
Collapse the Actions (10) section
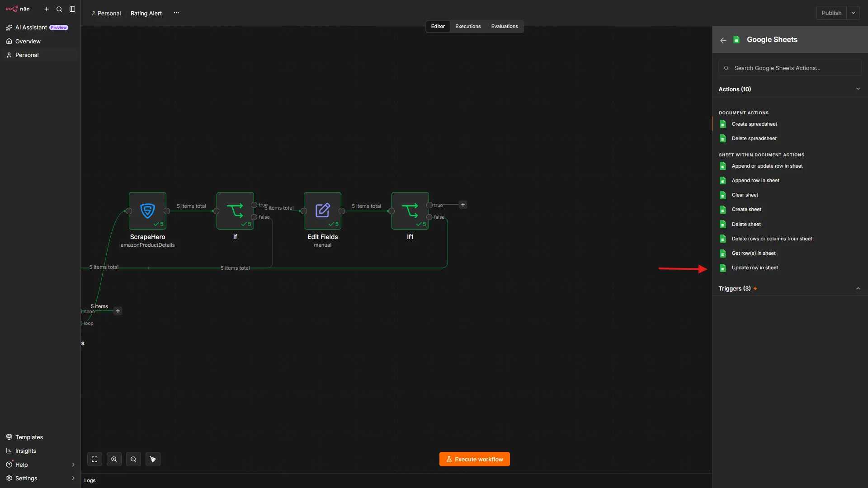point(858,89)
